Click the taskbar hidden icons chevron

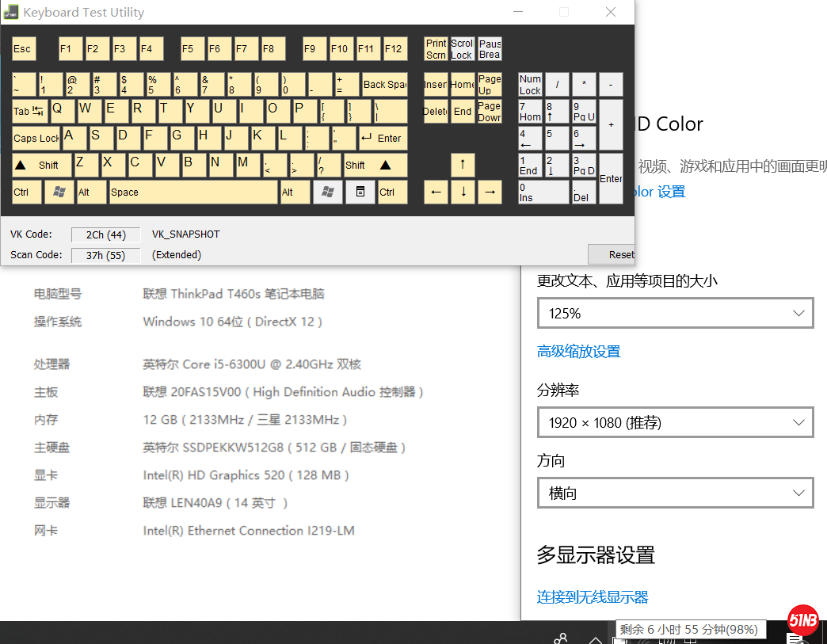click(x=596, y=640)
